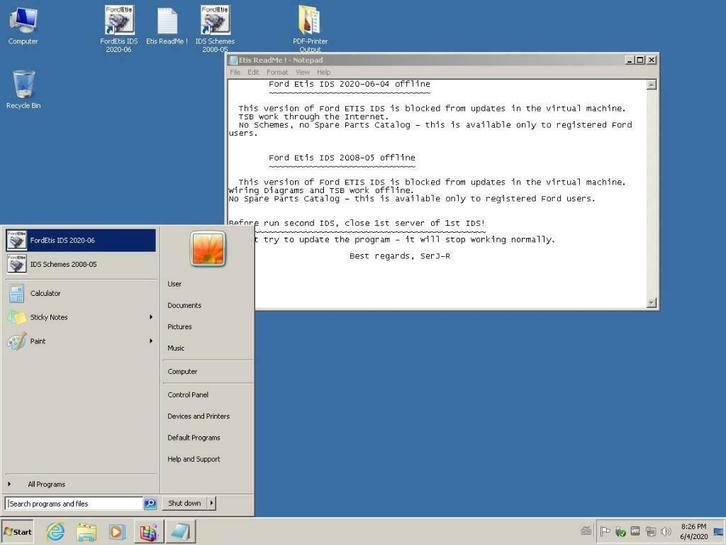Open the Recycle Bin on desktop
This screenshot has height=545, width=726.
24,86
